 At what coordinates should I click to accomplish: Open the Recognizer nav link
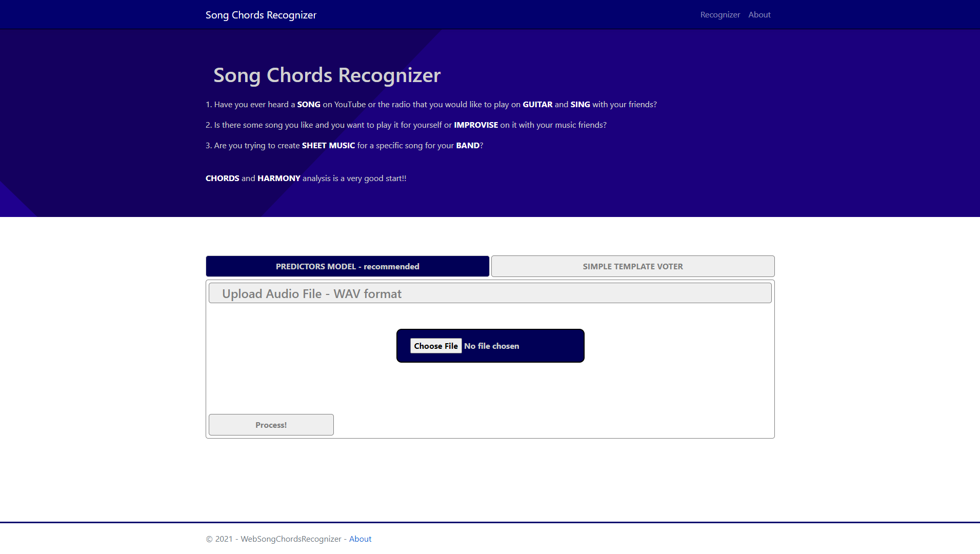(x=720, y=15)
